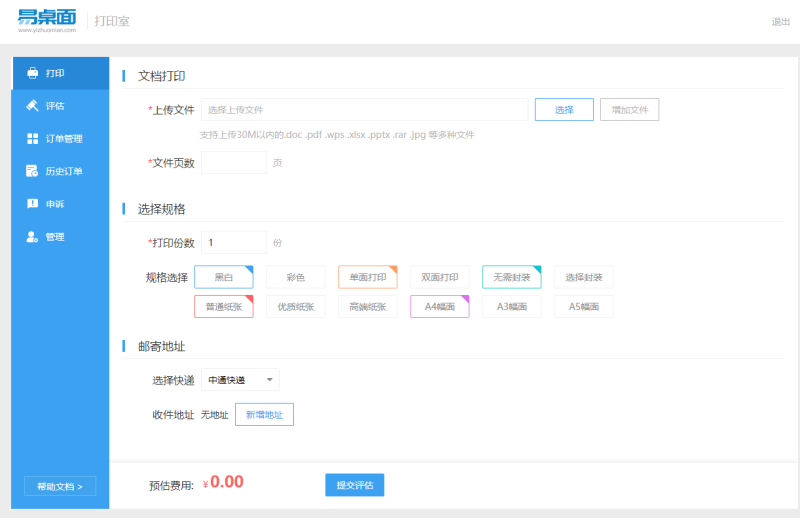Click the 无地址 text
Image resolution: width=800 pixels, height=518 pixels.
[214, 415]
